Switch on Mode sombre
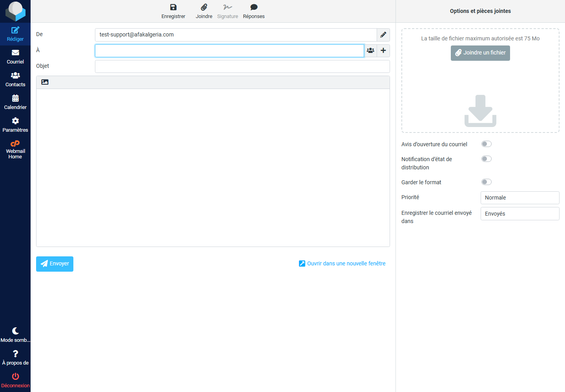This screenshot has width=565, height=392. pyautogui.click(x=15, y=335)
